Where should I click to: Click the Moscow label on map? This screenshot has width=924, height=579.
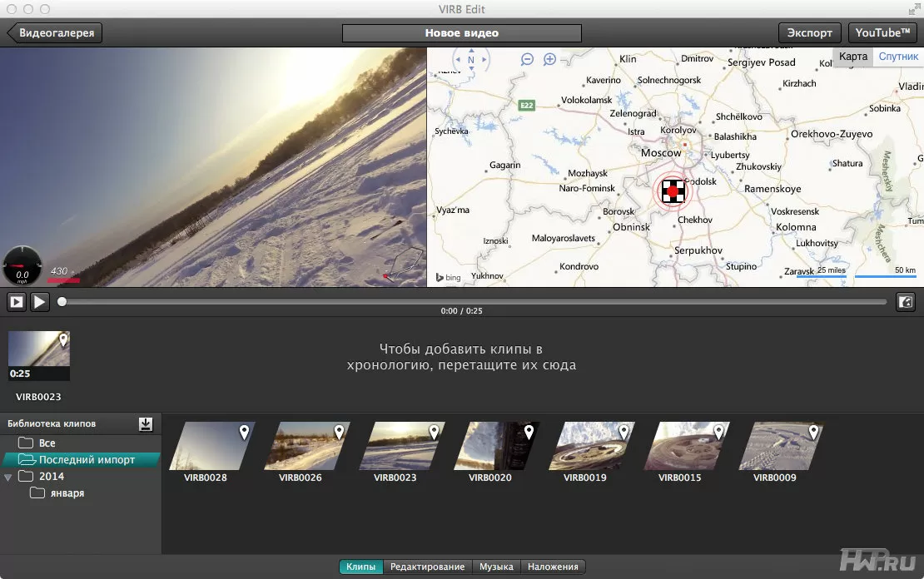point(661,152)
